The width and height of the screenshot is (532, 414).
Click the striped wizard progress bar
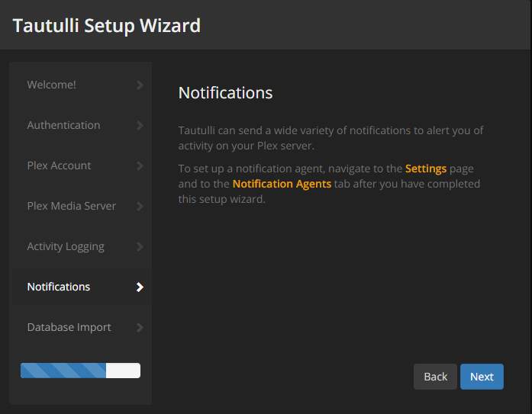pyautogui.click(x=80, y=371)
